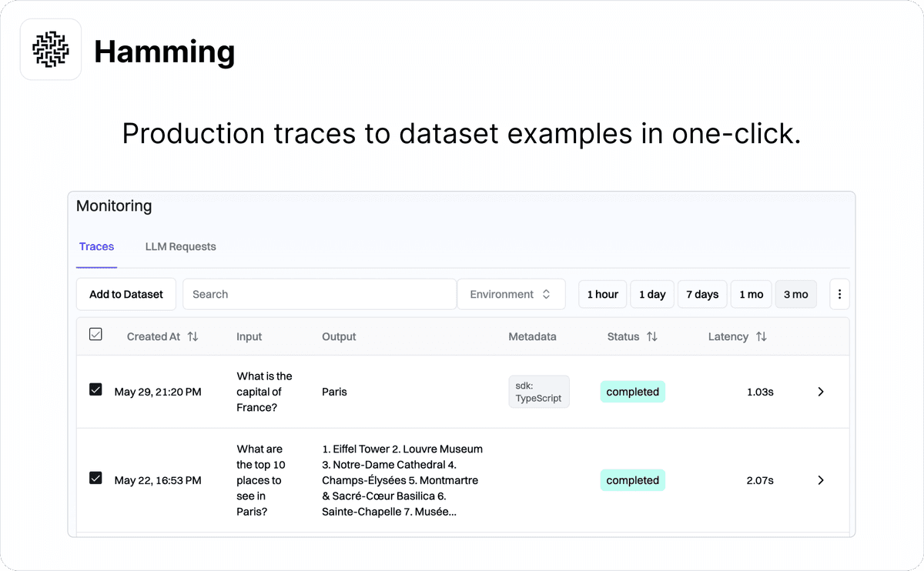The width and height of the screenshot is (924, 571).
Task: Sort traces using the Created At sort icon
Action: tap(191, 336)
